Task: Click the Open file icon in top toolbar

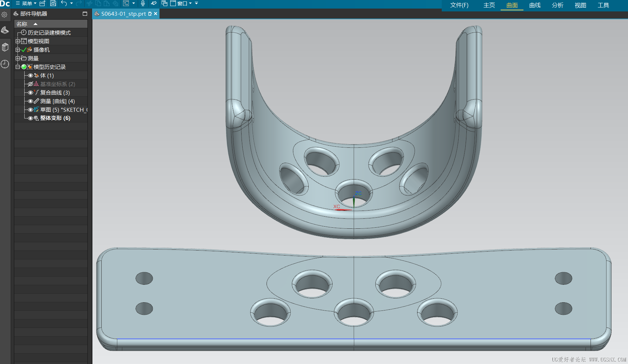Action: tap(42, 4)
